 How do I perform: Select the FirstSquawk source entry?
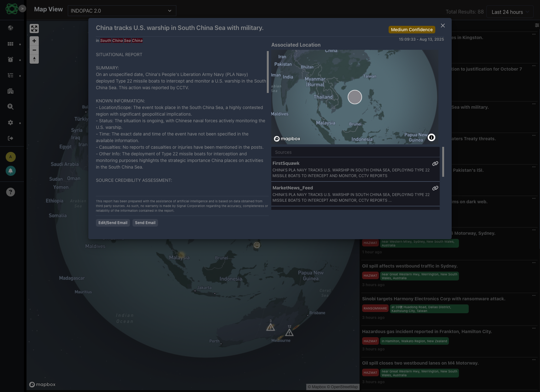click(x=355, y=170)
